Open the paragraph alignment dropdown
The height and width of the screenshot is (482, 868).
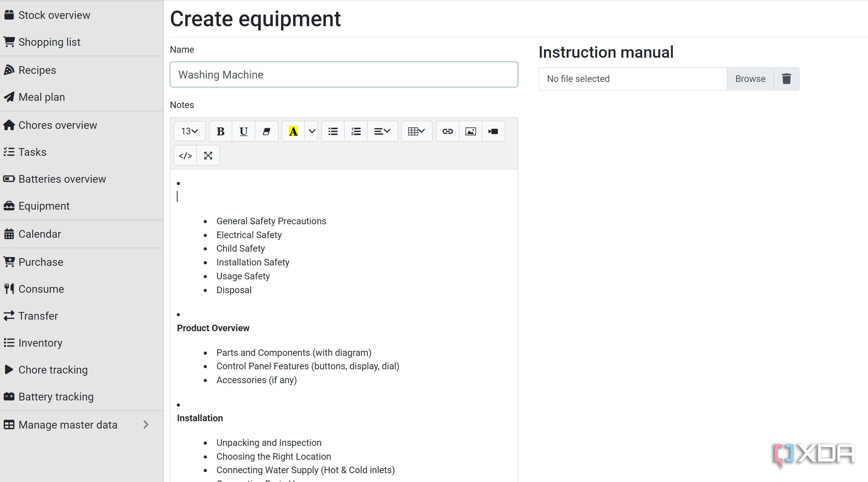point(382,132)
